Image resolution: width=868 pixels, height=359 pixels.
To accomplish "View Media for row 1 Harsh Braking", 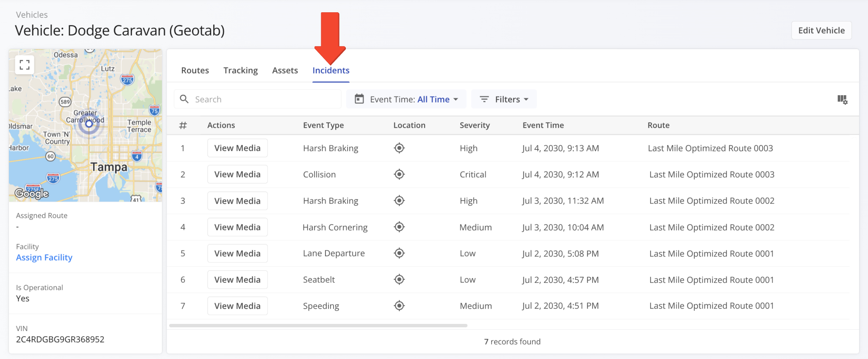I will [x=237, y=148].
